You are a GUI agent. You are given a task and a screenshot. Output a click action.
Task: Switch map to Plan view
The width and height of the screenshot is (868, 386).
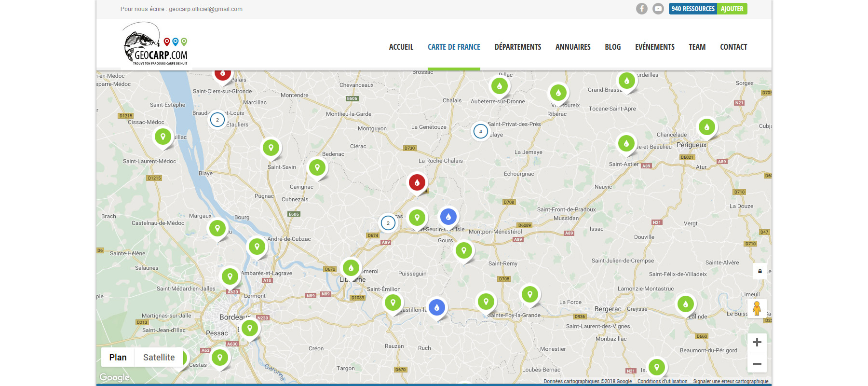(x=118, y=357)
